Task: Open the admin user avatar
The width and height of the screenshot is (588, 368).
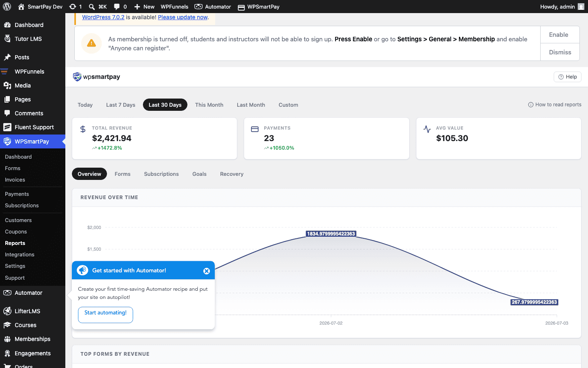Action: pos(581,7)
